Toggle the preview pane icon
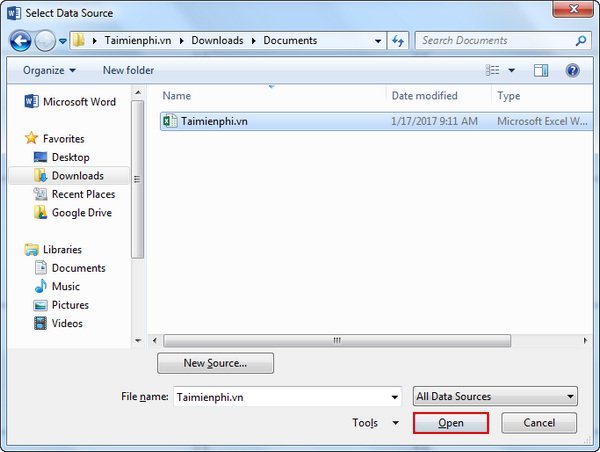Screen dimensions: 600x452 click(x=541, y=70)
